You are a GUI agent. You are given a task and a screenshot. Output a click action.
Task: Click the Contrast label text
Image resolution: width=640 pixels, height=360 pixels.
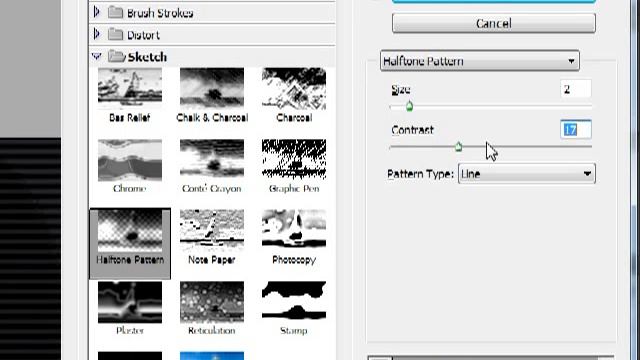[x=412, y=130]
